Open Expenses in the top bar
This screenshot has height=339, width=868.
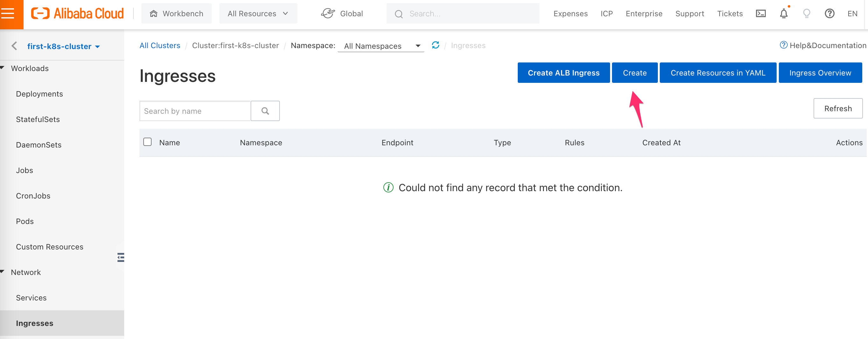coord(571,13)
